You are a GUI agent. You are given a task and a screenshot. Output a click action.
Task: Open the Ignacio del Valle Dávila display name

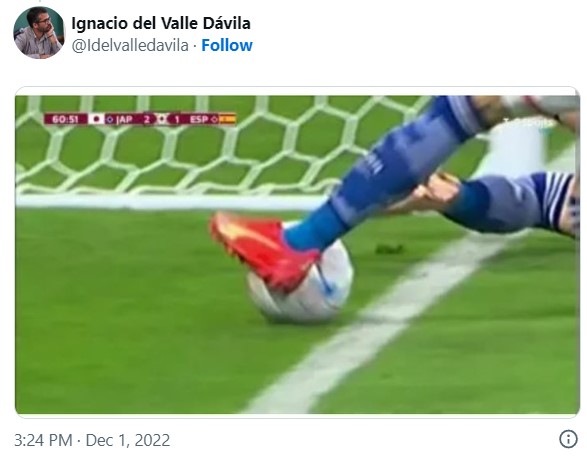(161, 23)
